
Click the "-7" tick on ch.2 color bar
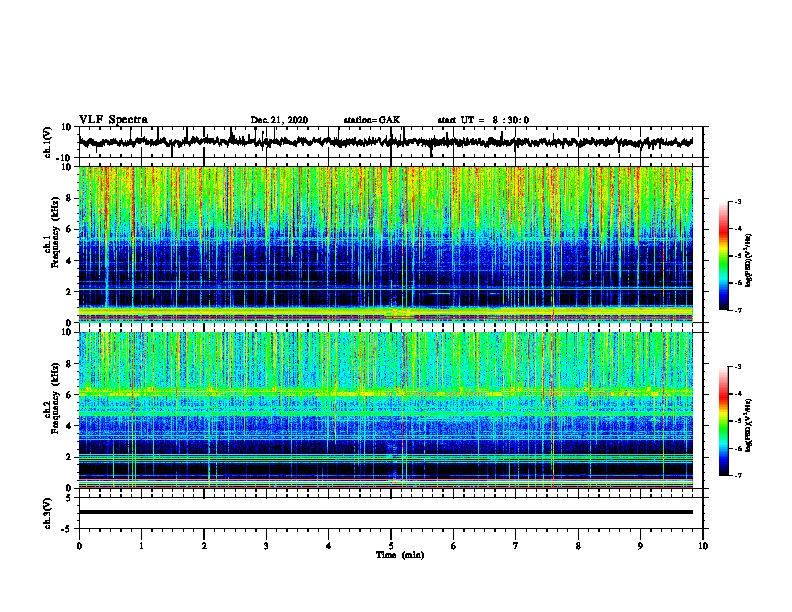(738, 475)
